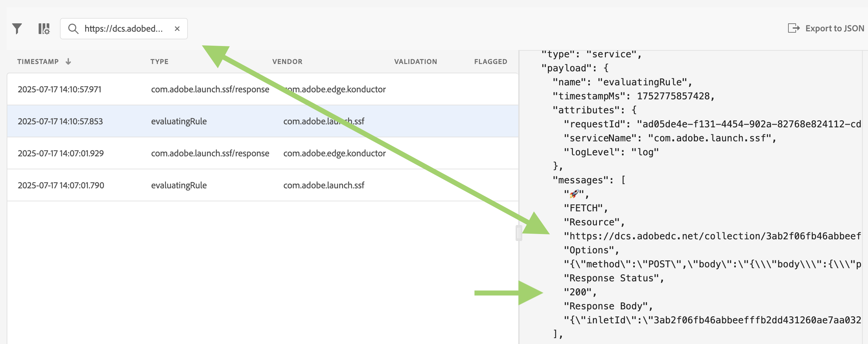Click com.adobe.launch.ssf vendor in the 14:07:01.790 row
Image resolution: width=868 pixels, height=344 pixels.
coord(323,185)
